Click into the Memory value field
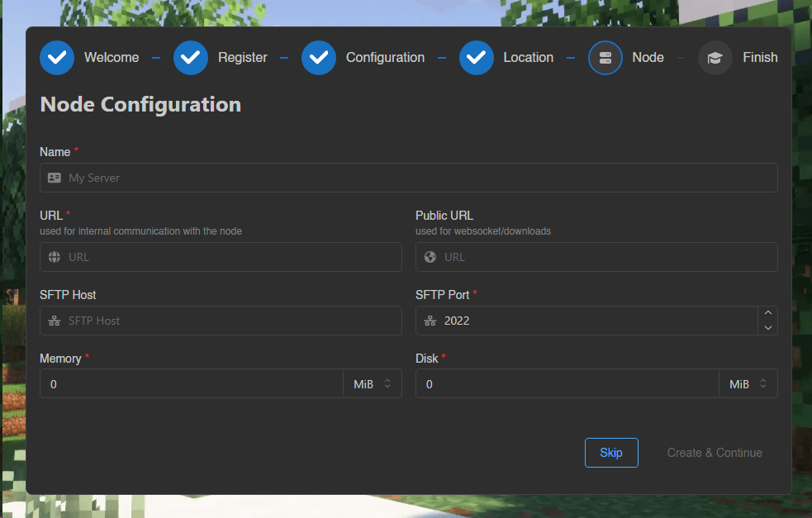The width and height of the screenshot is (812, 518). point(192,384)
